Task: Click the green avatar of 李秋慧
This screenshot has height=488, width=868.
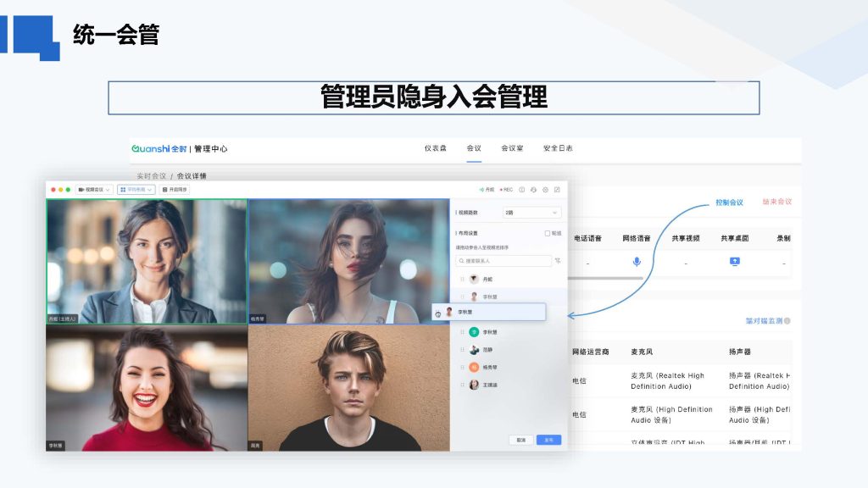Action: tap(474, 332)
